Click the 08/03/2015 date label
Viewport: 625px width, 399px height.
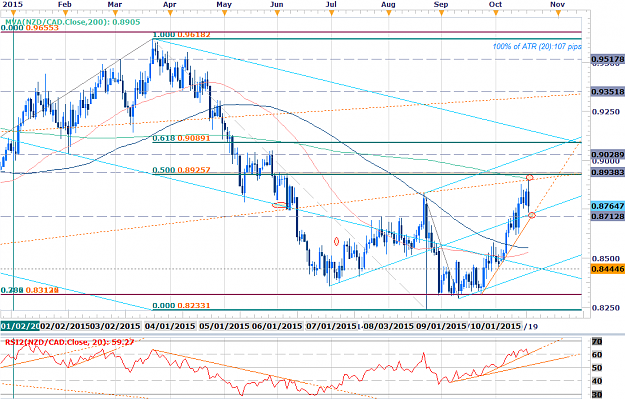(388, 326)
